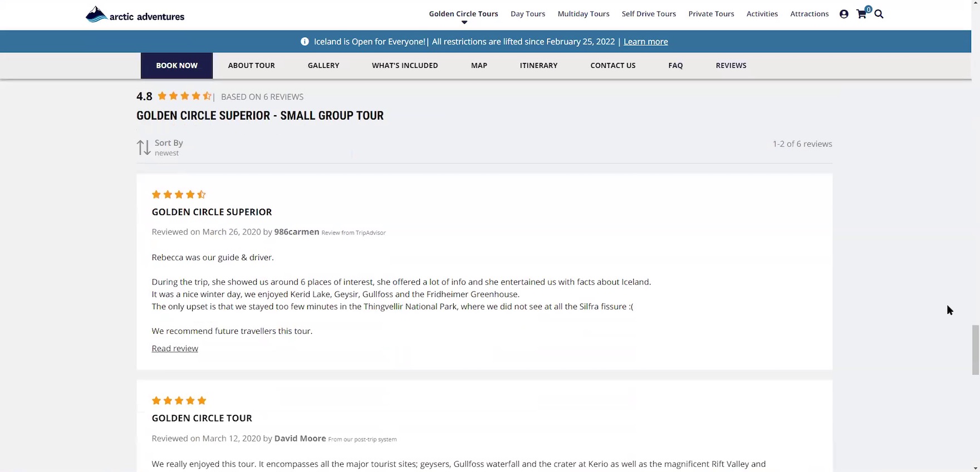Screen dimensions: 980x472
Task: Open the user account icon
Action: click(844, 14)
